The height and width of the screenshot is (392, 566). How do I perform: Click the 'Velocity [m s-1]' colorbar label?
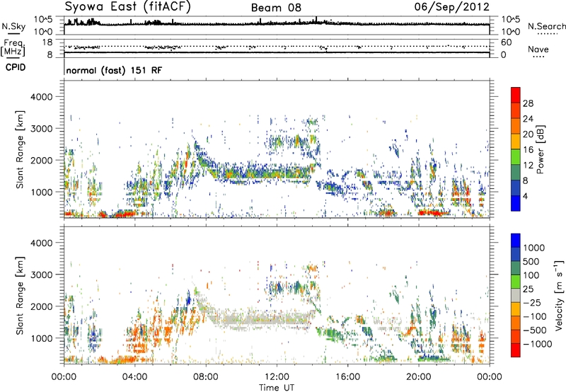[559, 295]
